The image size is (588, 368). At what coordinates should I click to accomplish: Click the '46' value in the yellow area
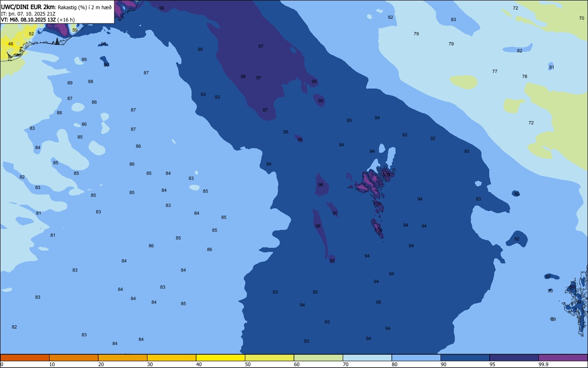11,44
